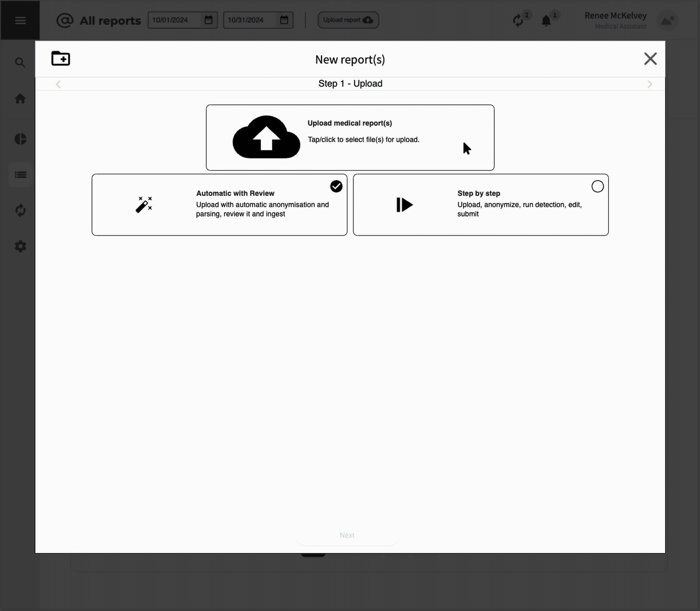
Task: Open the pie chart analytics sidebar icon
Action: (20, 139)
